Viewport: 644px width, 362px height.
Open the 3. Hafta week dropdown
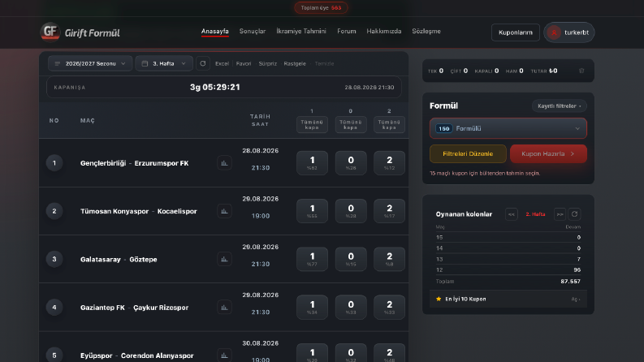164,63
